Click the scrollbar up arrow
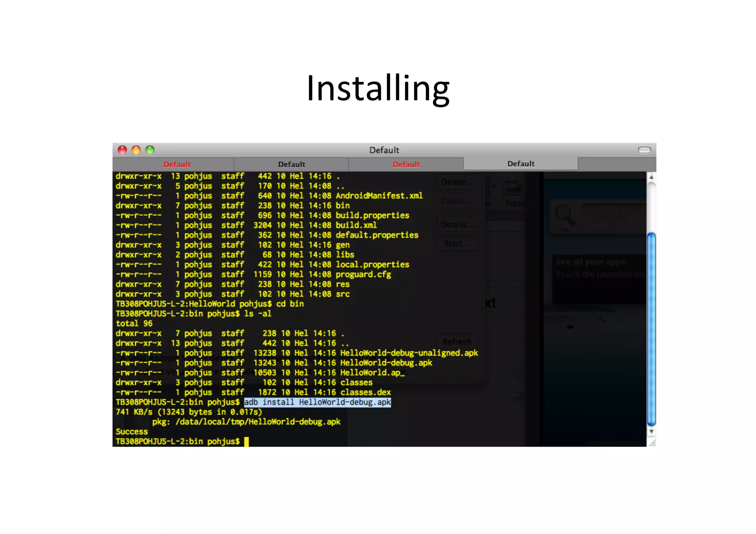This screenshot has width=756, height=534. click(652, 177)
